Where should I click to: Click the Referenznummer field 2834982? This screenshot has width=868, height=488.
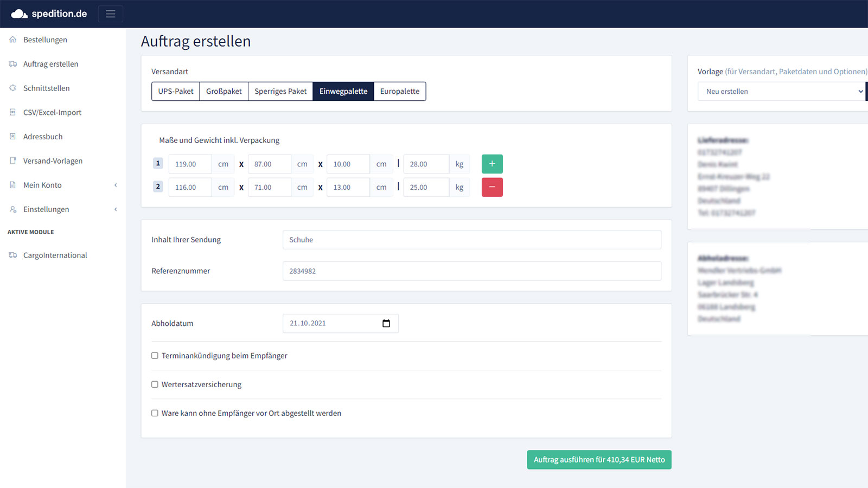472,271
